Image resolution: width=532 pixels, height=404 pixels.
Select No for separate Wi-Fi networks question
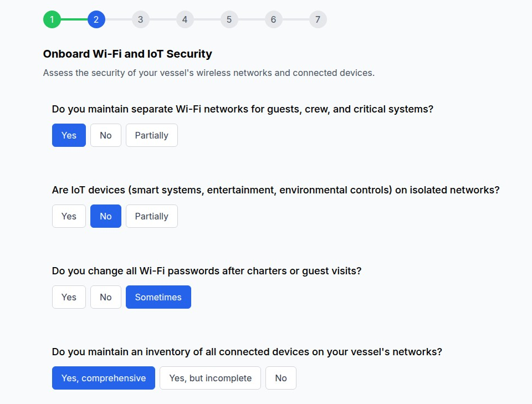[106, 135]
